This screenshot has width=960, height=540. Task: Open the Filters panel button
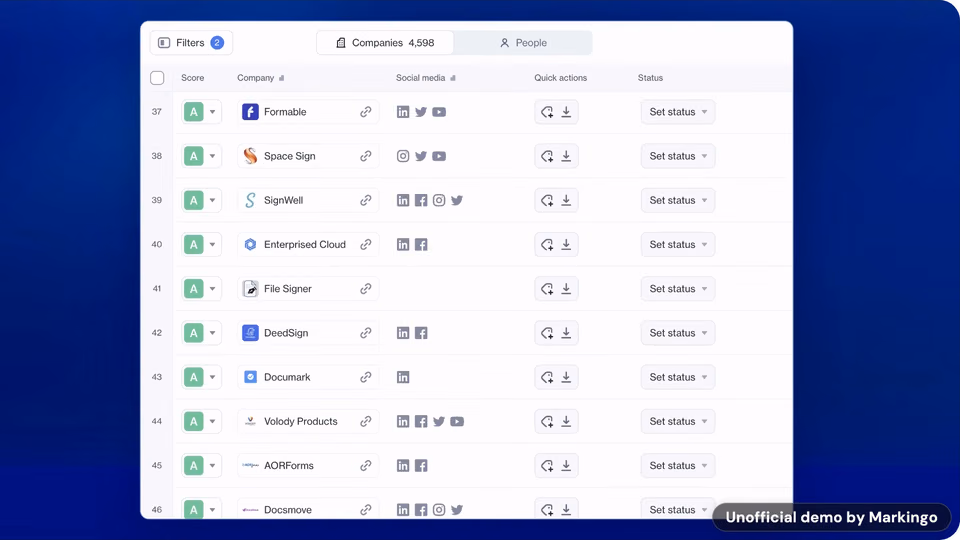191,43
